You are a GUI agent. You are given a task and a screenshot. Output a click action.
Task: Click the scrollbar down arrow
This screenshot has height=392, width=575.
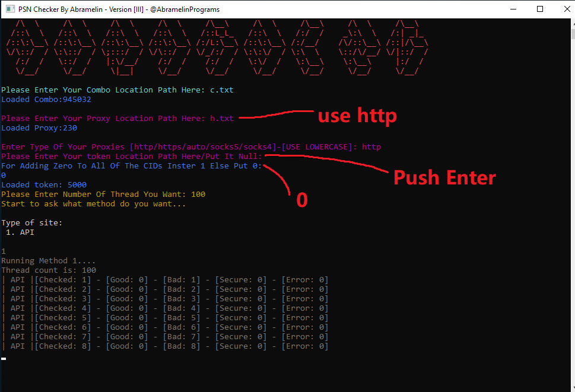coord(573,388)
